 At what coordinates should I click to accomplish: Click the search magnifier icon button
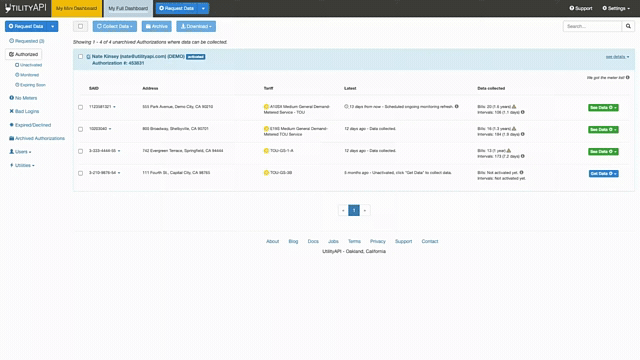coord(628,26)
